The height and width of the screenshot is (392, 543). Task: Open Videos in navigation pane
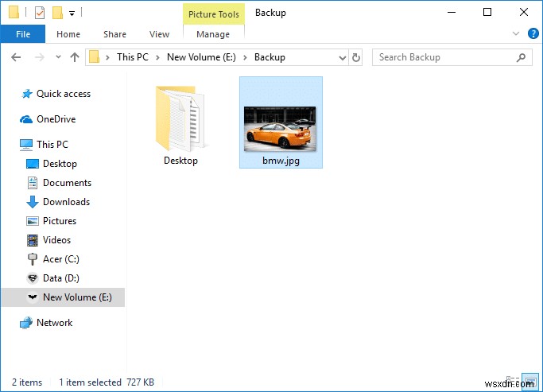coord(56,240)
